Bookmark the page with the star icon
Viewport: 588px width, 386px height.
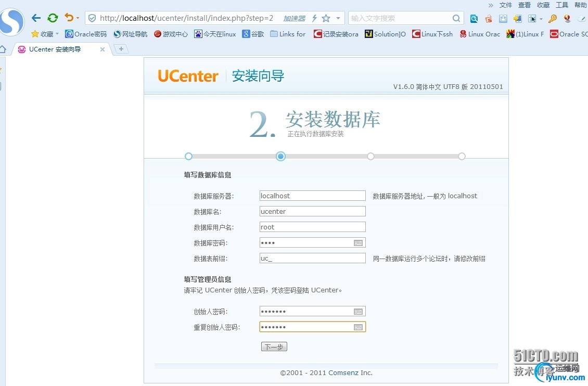pyautogui.click(x=326, y=18)
